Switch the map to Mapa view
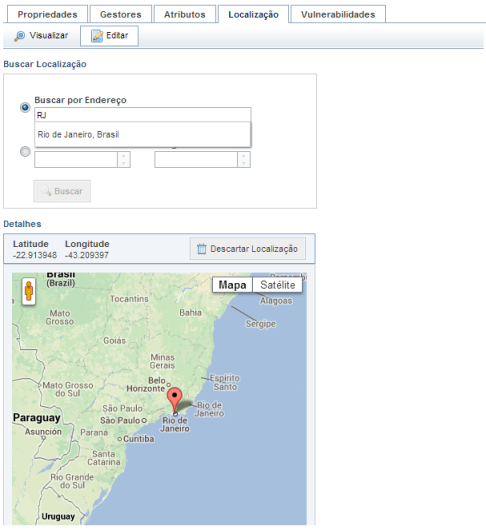The image size is (486, 530). pos(232,285)
